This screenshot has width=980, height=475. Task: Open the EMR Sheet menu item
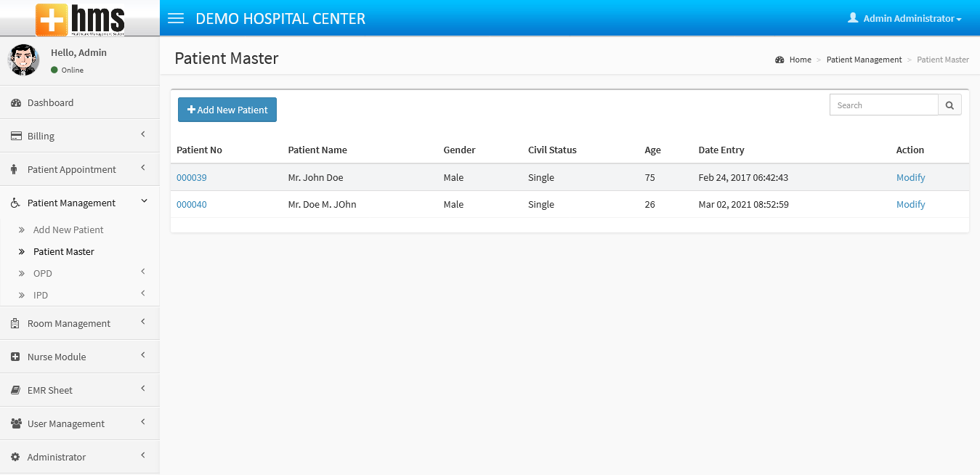[80, 390]
